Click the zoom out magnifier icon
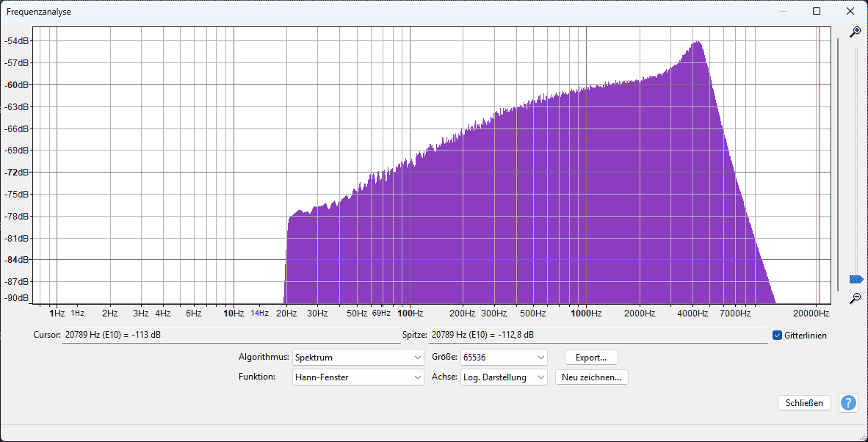 (856, 298)
